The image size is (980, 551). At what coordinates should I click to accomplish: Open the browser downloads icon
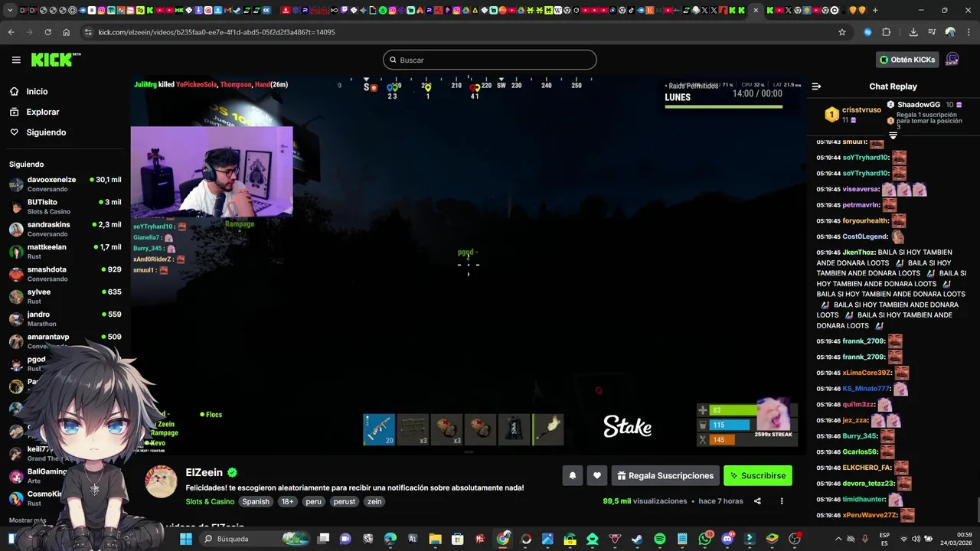pyautogui.click(x=913, y=32)
